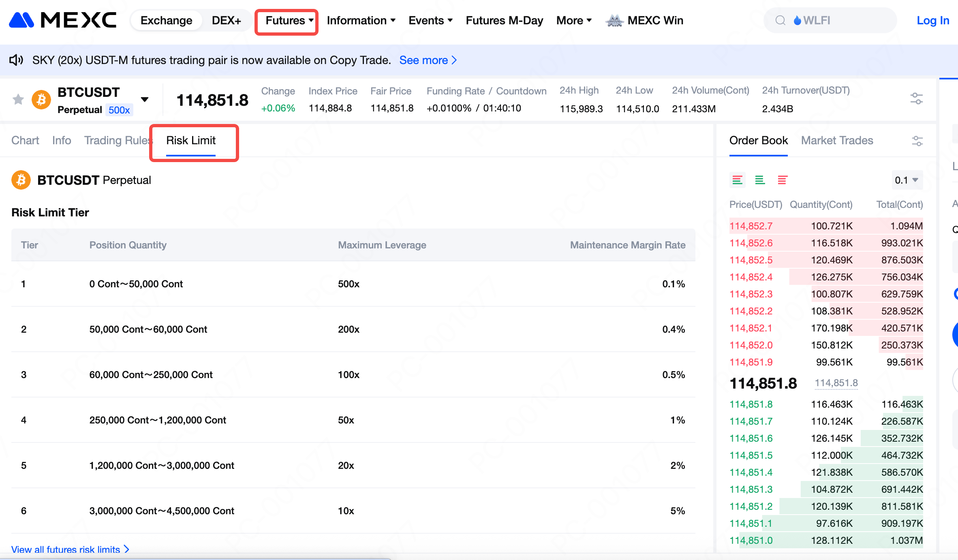Open ticker bar settings icon
The image size is (958, 560).
click(916, 98)
